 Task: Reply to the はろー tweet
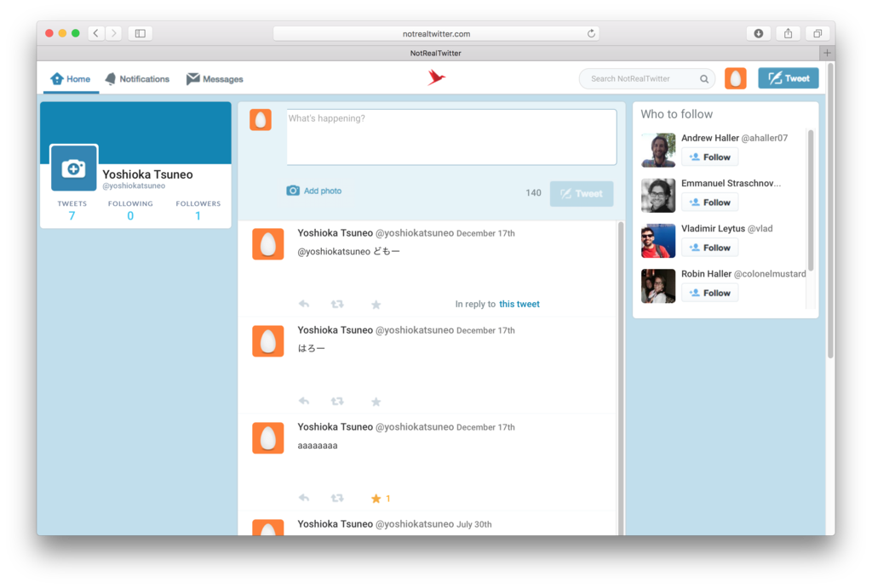(304, 401)
